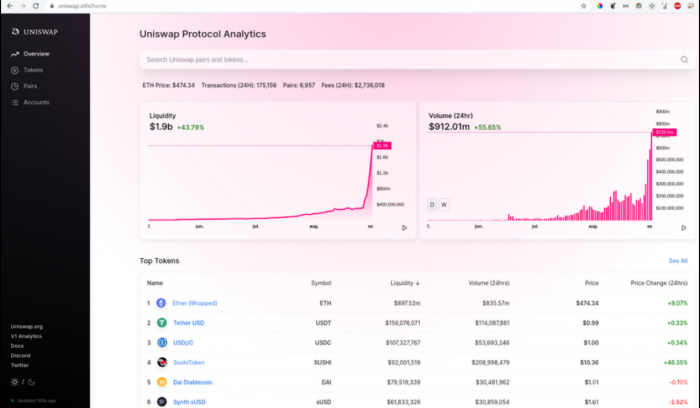Sort tokens by Price column
700x408 pixels.
point(592,283)
